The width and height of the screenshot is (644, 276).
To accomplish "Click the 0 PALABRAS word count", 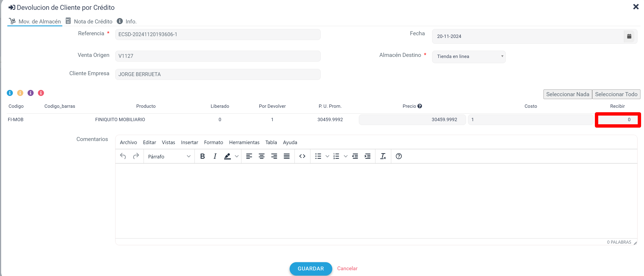I will click(619, 242).
